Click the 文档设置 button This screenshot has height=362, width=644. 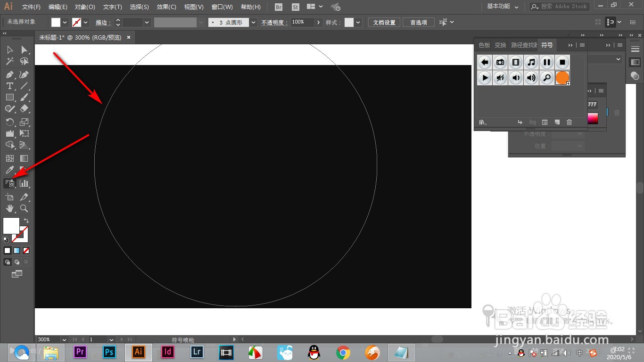384,22
